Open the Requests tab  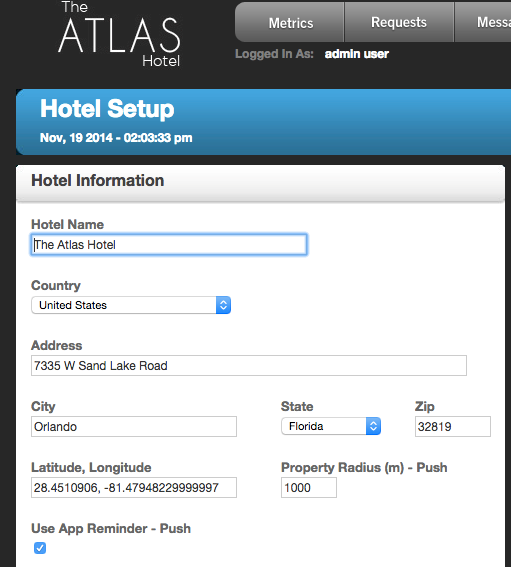click(x=399, y=22)
